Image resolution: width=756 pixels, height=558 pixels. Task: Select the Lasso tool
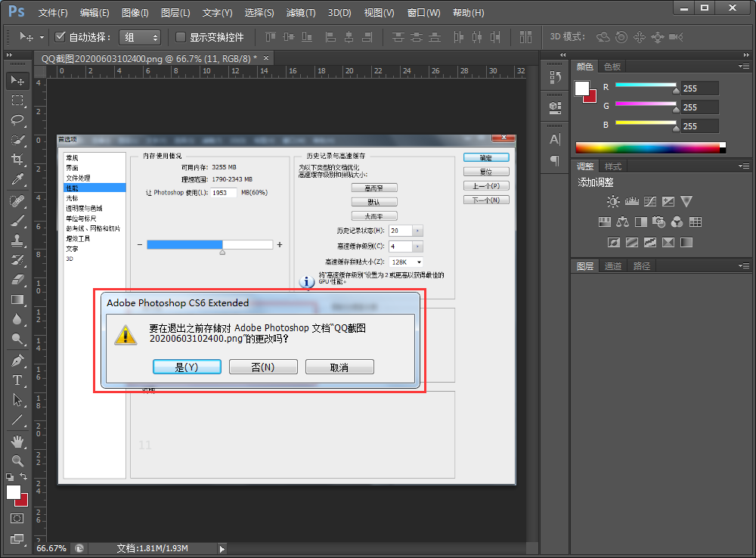pyautogui.click(x=17, y=119)
